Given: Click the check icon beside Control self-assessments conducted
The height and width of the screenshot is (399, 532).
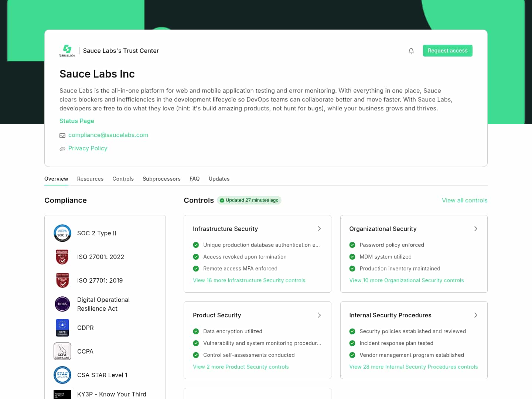Looking at the screenshot, I should [196, 355].
